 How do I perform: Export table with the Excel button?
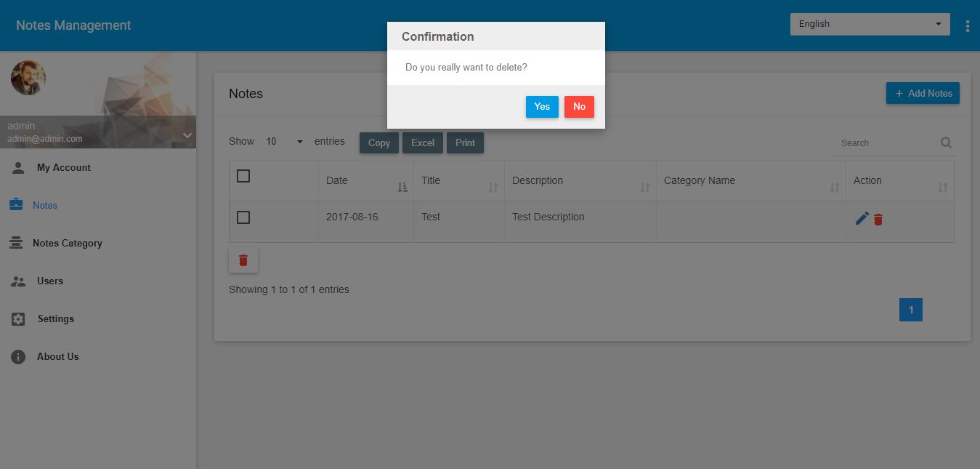pyautogui.click(x=423, y=143)
